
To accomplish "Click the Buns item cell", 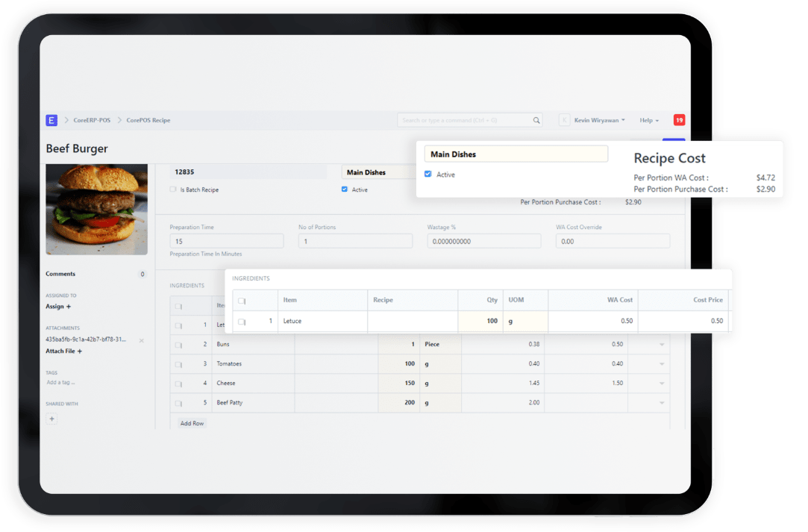I will tap(253, 345).
